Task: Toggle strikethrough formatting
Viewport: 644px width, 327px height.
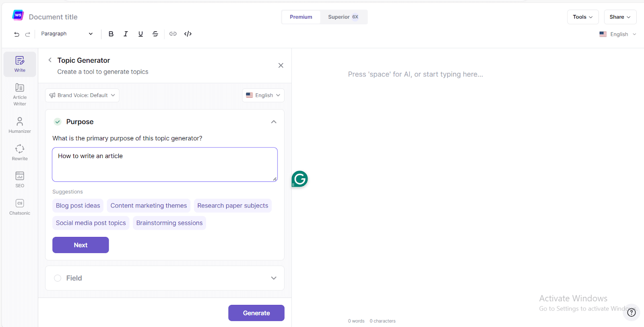Action: click(155, 34)
